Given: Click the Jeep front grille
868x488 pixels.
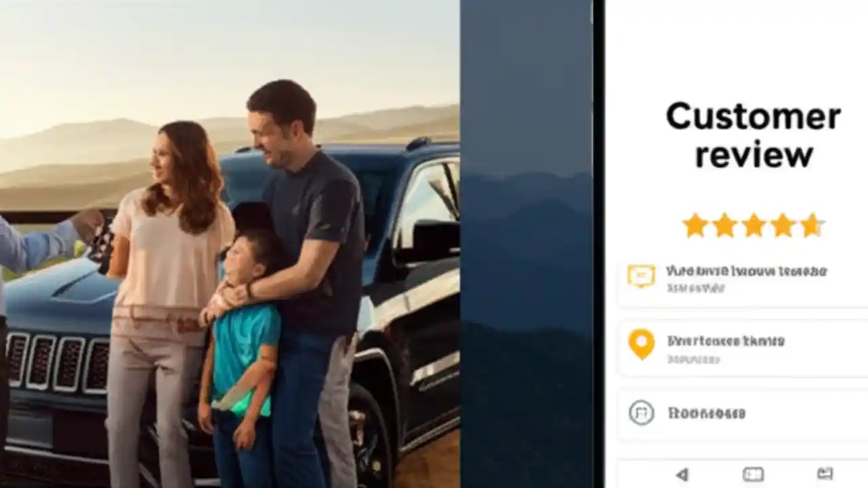Looking at the screenshot, I should click(57, 363).
